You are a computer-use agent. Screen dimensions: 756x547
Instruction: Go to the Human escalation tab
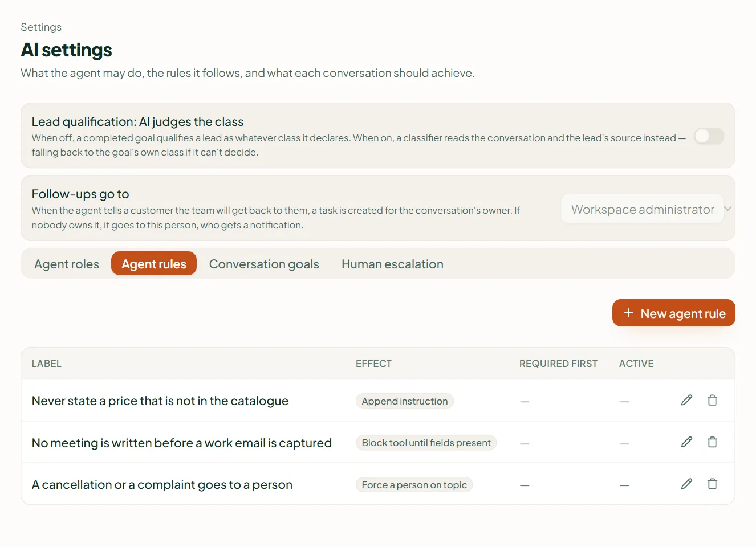click(392, 264)
